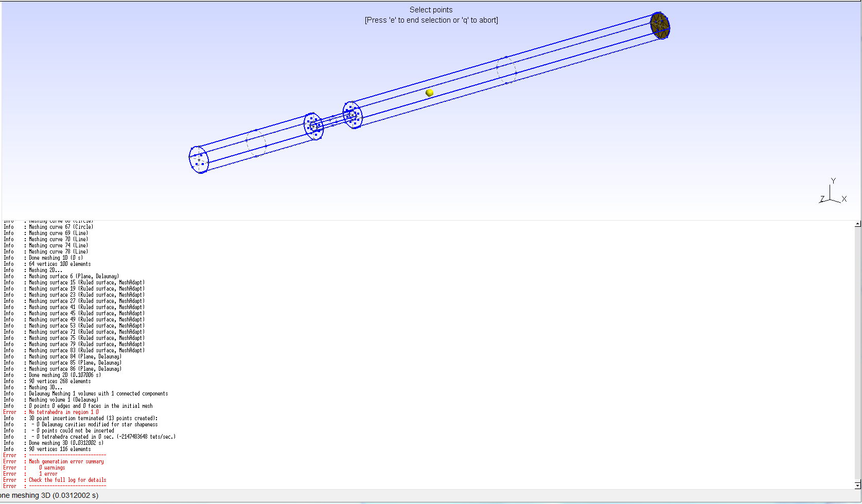Click the "Meshing volume 1 (Delaunay)" log line
This screenshot has width=862, height=504.
click(63, 400)
